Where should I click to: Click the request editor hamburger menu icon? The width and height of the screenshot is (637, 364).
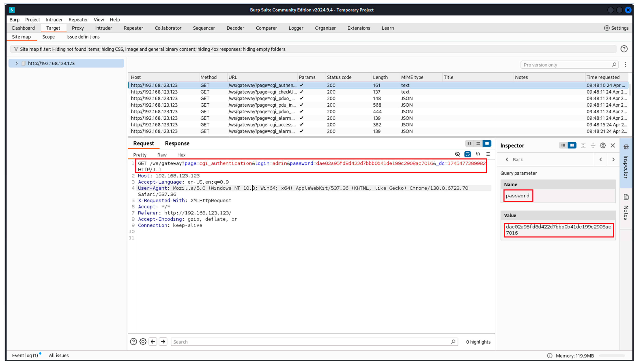488,154
